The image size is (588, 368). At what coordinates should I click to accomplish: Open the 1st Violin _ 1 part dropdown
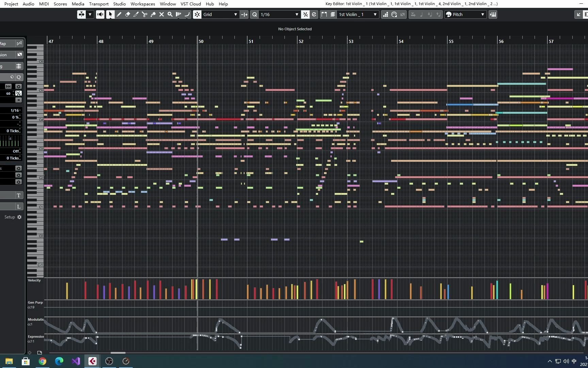[358, 14]
